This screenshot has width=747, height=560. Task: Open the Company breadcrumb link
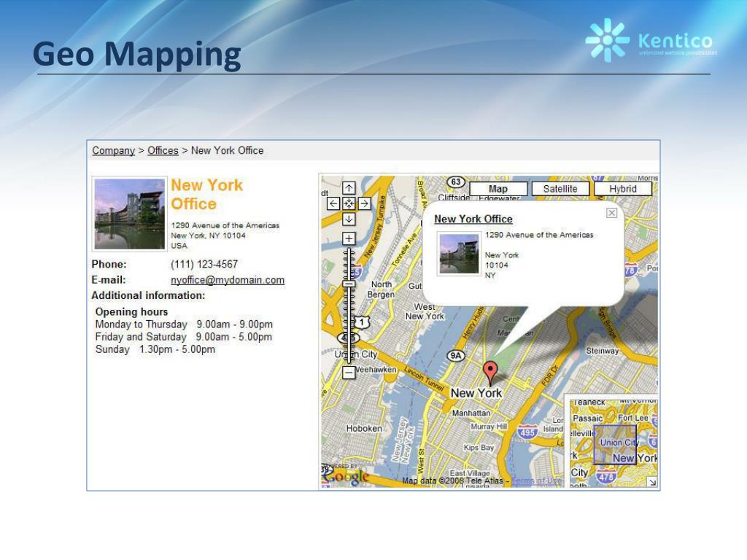[x=113, y=150]
